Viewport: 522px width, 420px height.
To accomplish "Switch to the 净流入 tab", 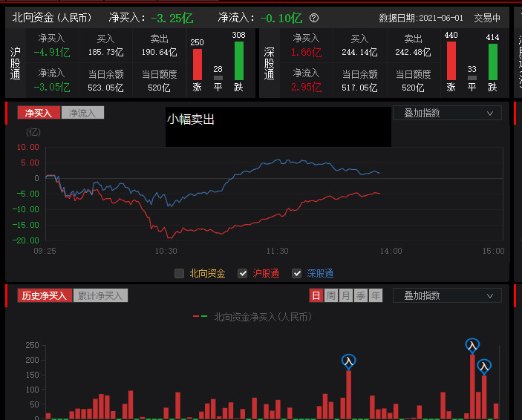I will (x=82, y=113).
